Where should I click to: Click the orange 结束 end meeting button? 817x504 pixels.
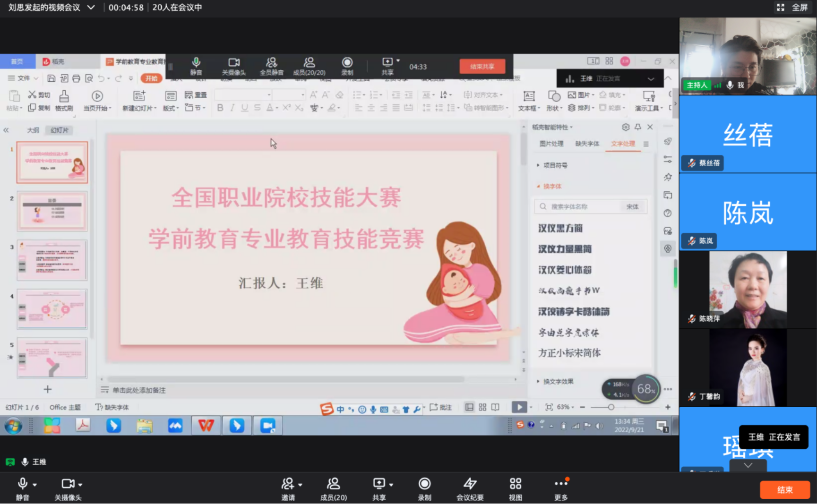click(x=785, y=490)
